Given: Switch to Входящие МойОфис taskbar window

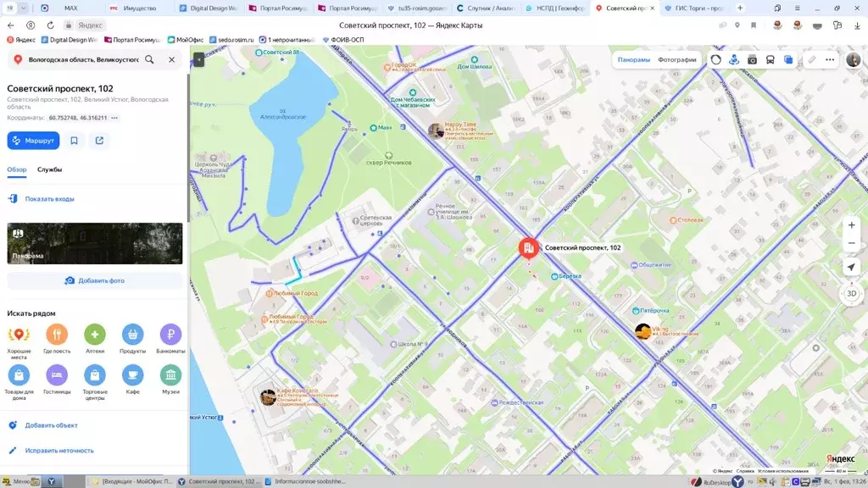Looking at the screenshot, I should pos(131,481).
